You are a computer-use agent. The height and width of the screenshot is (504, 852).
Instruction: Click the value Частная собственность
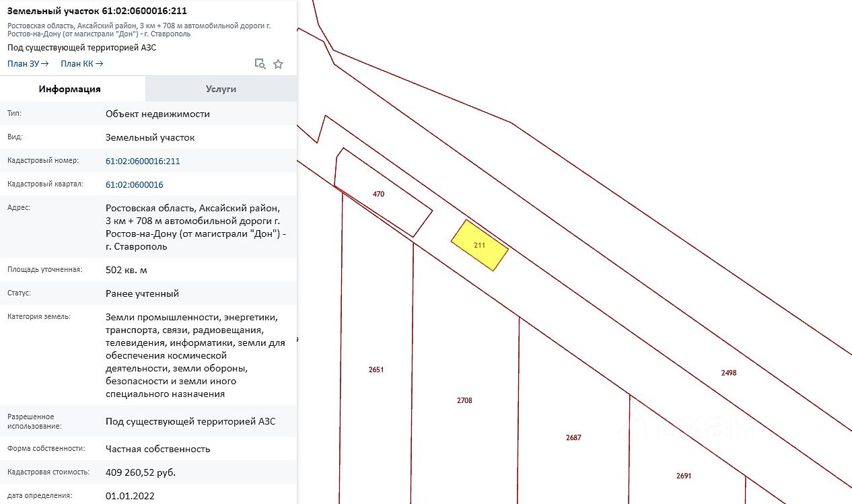(x=158, y=449)
